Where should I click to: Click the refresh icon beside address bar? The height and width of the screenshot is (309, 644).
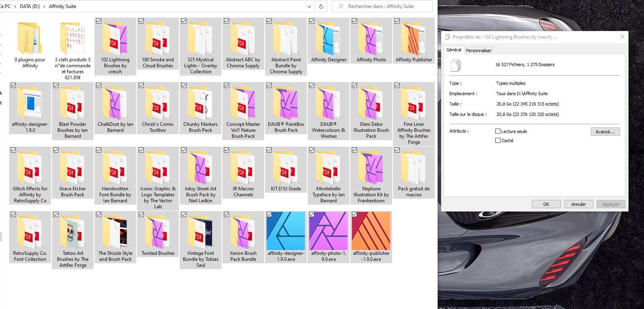click(321, 6)
